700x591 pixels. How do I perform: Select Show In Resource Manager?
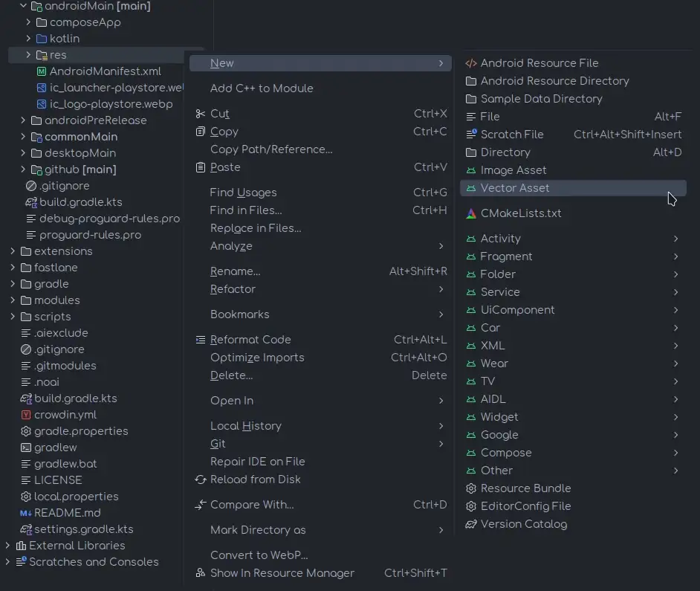[282, 573]
